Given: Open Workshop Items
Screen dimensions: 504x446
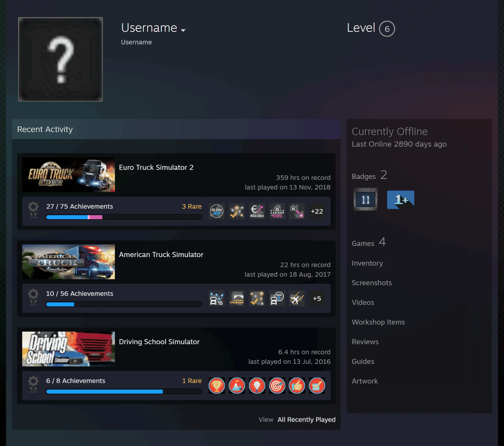Looking at the screenshot, I should tap(378, 322).
